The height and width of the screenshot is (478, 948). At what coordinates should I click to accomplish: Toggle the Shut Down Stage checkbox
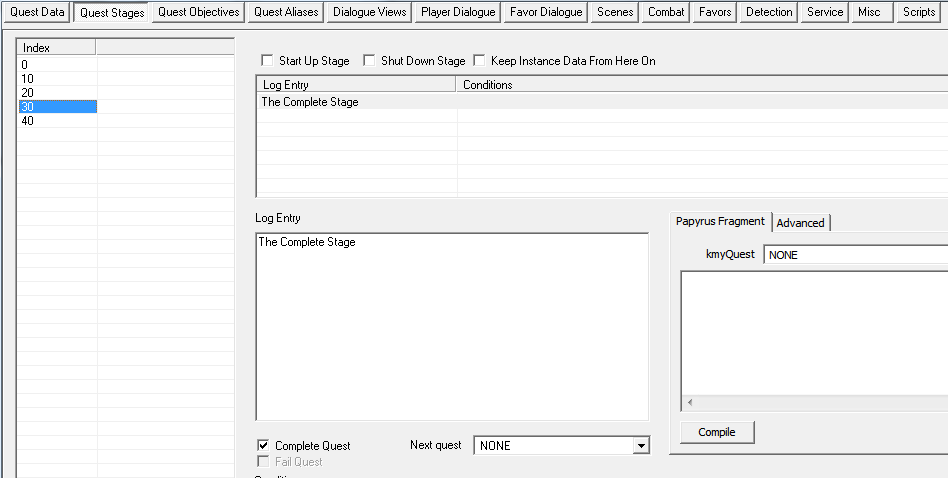click(369, 61)
